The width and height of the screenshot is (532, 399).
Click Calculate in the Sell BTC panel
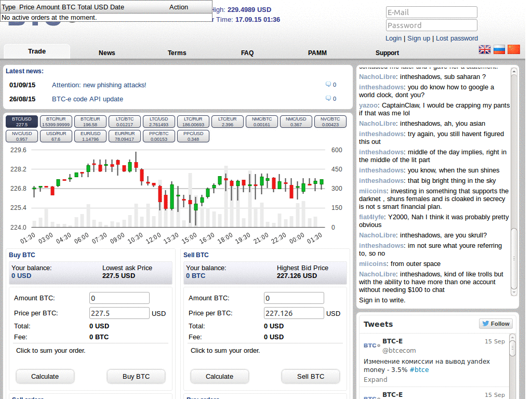(220, 376)
